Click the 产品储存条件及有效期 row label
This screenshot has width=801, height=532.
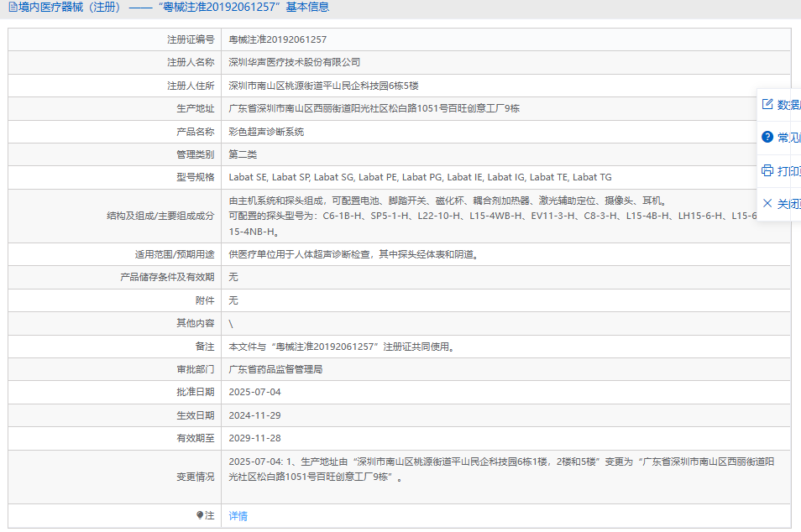pyautogui.click(x=168, y=277)
